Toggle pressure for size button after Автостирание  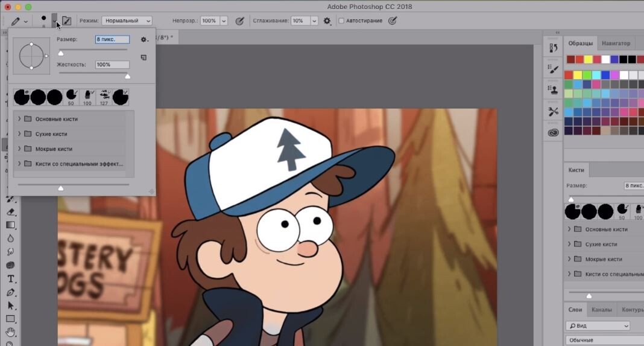click(x=393, y=21)
